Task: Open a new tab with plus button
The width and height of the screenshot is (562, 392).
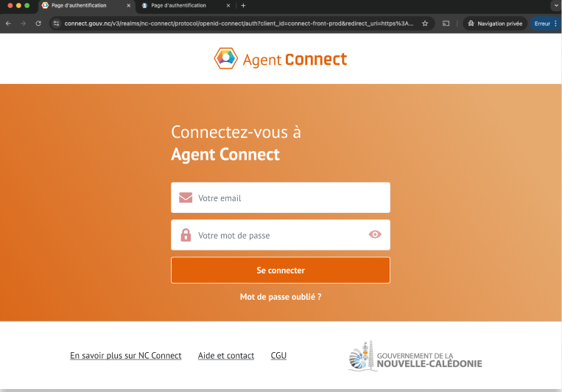Action: 243,5
